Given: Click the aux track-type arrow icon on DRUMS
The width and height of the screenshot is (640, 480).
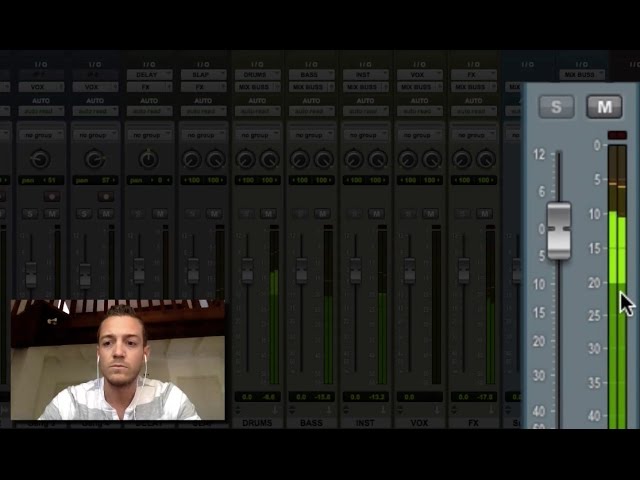Looking at the screenshot, I should [275, 409].
